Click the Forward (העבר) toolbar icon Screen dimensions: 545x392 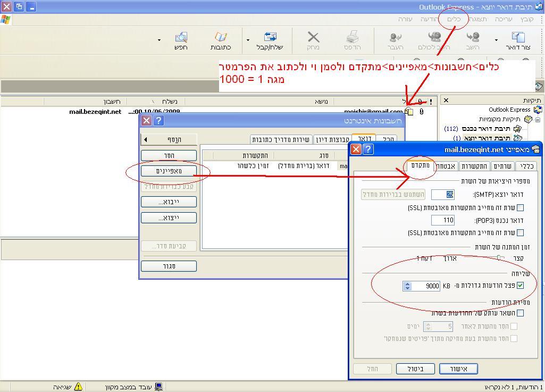click(395, 37)
